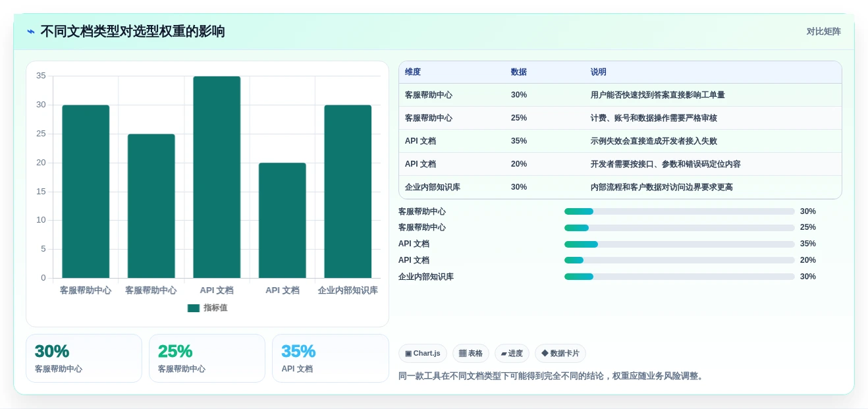Click the 企业内部知识库 progress bar
Image resolution: width=868 pixels, height=409 pixels.
pos(680,277)
